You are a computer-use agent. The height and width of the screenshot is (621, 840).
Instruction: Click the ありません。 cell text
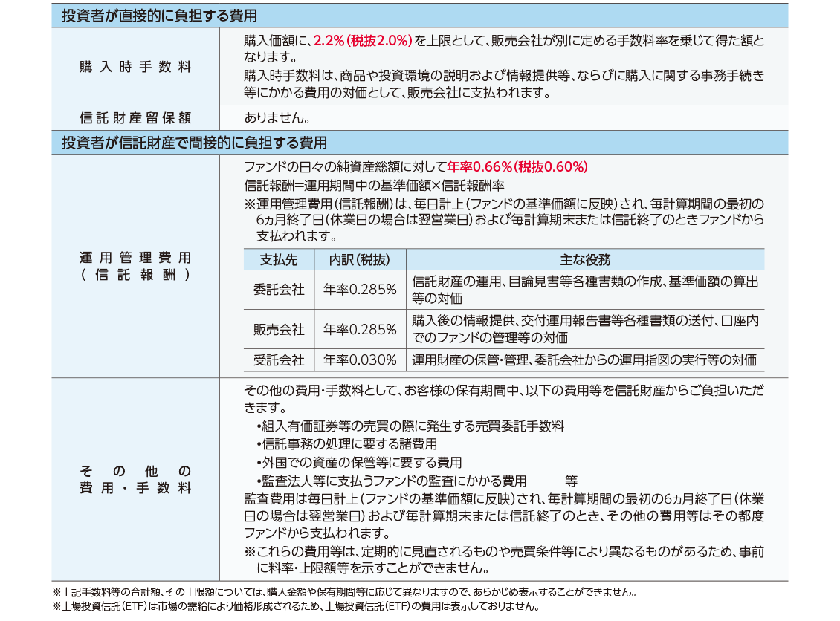click(277, 117)
